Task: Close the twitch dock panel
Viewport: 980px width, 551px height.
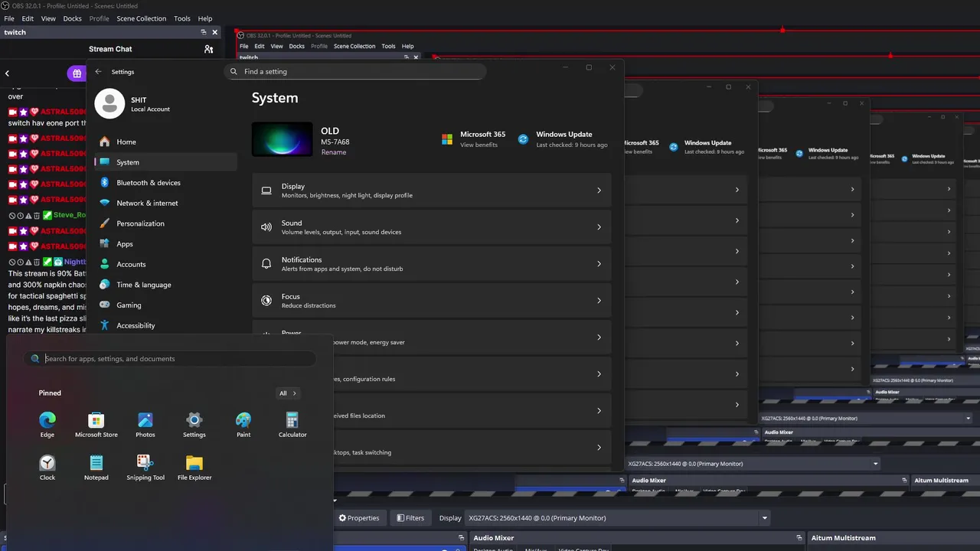Action: tap(215, 32)
